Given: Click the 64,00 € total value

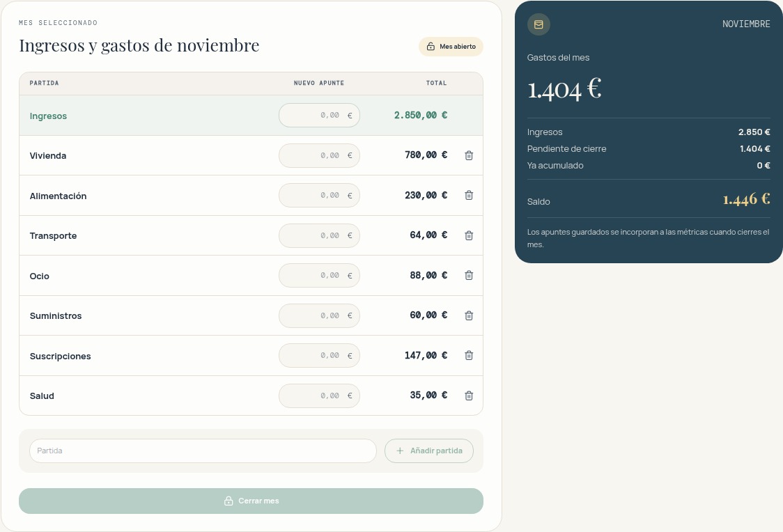Looking at the screenshot, I should point(428,235).
